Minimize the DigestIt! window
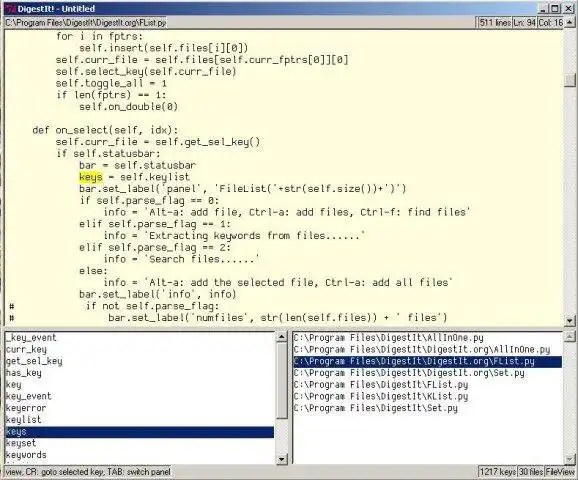 coord(542,8)
